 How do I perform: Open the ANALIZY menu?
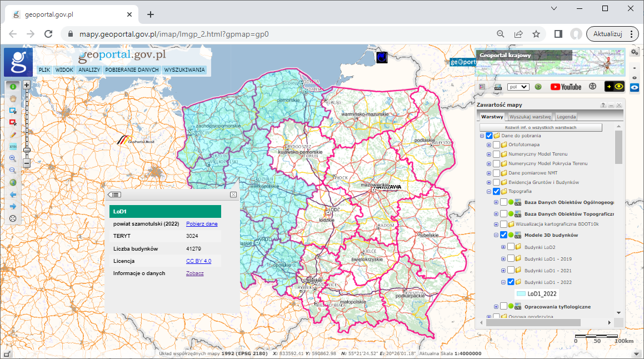[x=89, y=71]
